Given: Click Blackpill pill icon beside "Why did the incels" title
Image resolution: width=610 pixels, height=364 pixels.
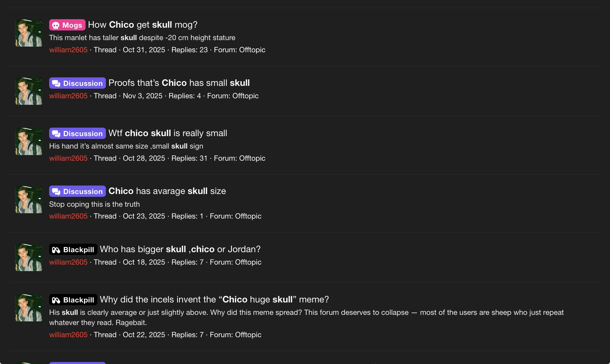Looking at the screenshot, I should coord(56,300).
